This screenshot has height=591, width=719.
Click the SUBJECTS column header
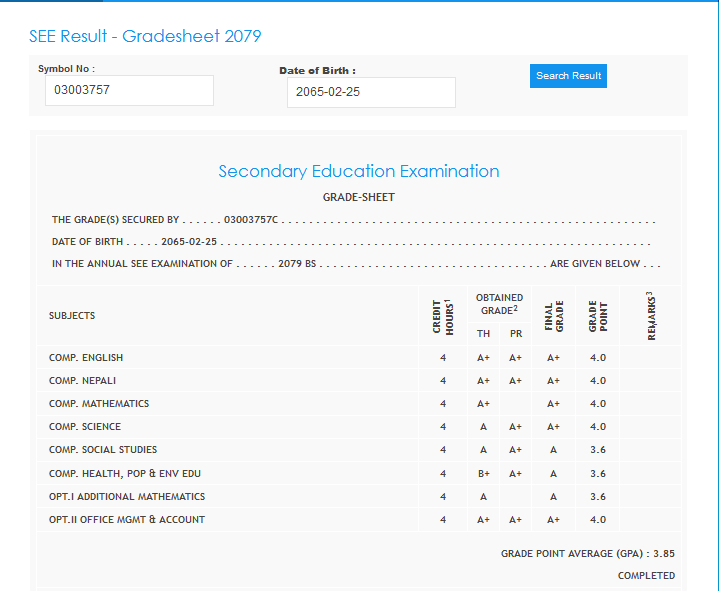[x=72, y=316]
